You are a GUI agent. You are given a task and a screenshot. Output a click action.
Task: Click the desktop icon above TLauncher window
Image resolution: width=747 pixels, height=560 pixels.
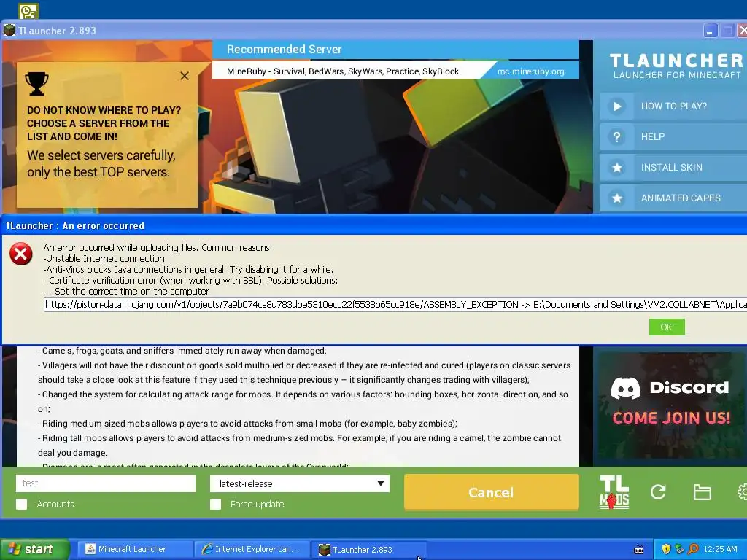tap(28, 12)
